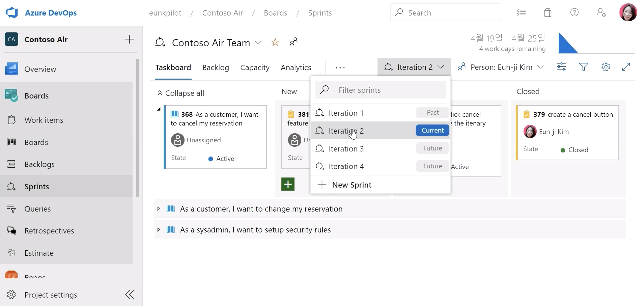Open taskboard settings gear icon

point(606,67)
